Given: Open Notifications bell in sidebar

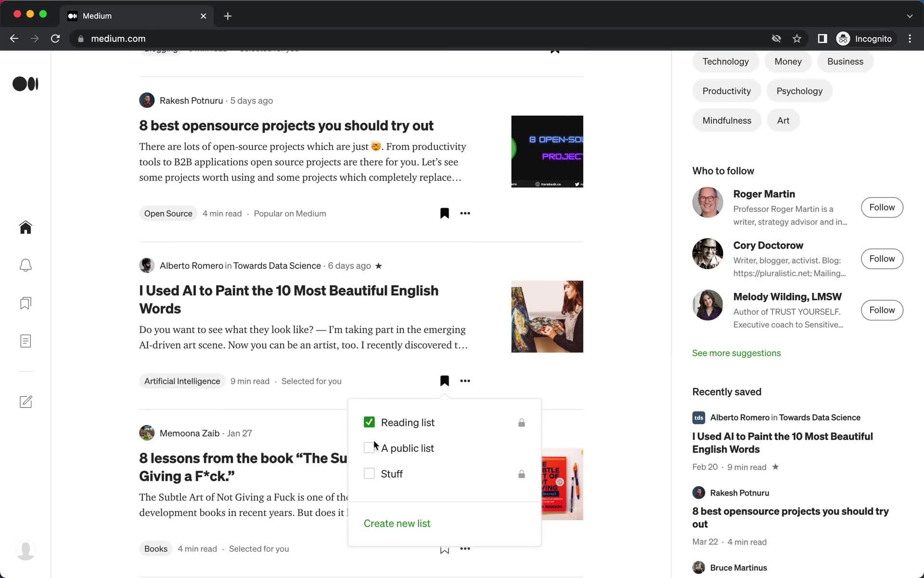Looking at the screenshot, I should (26, 265).
